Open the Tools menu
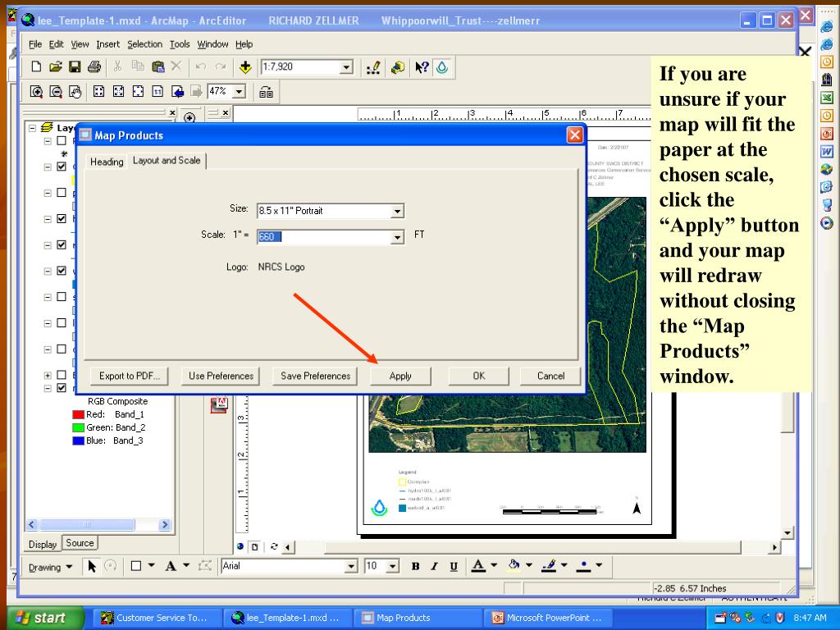The width and height of the screenshot is (840, 630). pyautogui.click(x=180, y=44)
